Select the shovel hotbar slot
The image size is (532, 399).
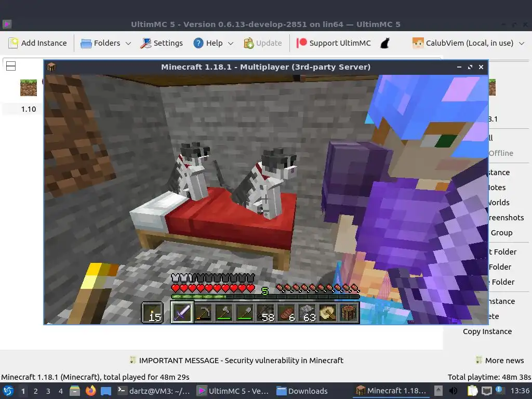coord(245,312)
